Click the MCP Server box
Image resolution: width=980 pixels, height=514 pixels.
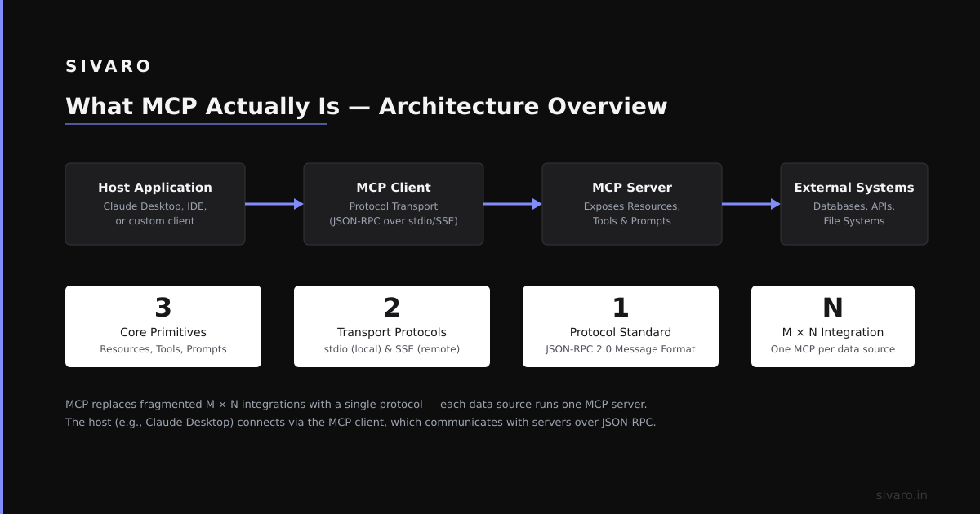coord(632,204)
